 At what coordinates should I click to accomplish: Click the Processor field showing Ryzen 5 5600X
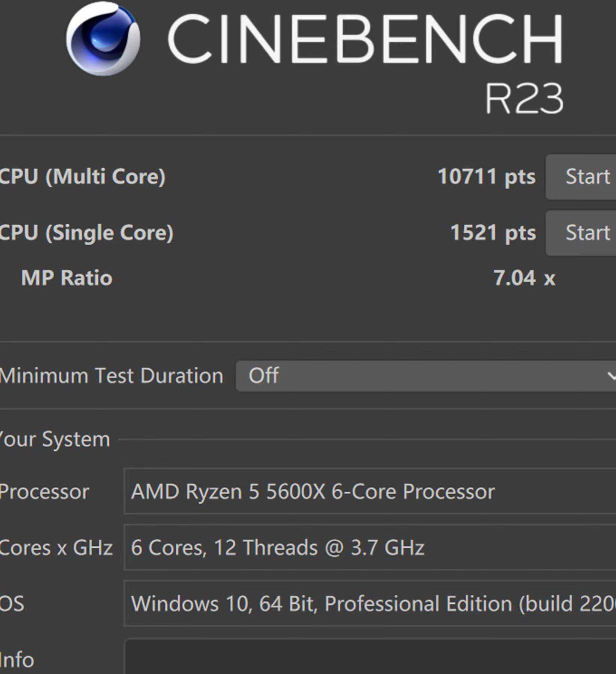(x=369, y=491)
